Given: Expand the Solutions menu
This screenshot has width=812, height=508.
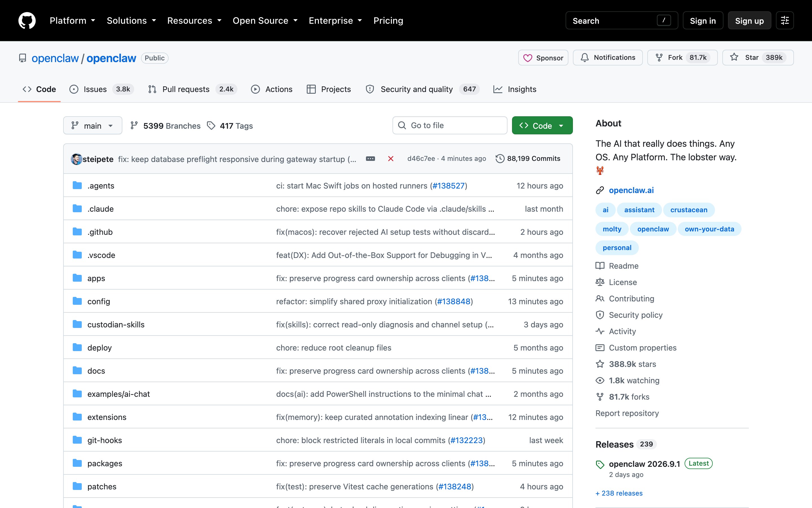Looking at the screenshot, I should click(132, 21).
